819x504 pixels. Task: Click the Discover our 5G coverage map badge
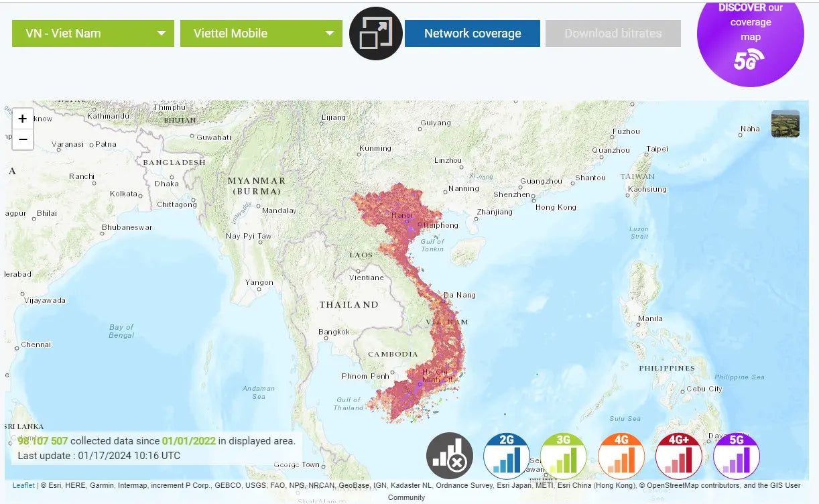pyautogui.click(x=750, y=37)
